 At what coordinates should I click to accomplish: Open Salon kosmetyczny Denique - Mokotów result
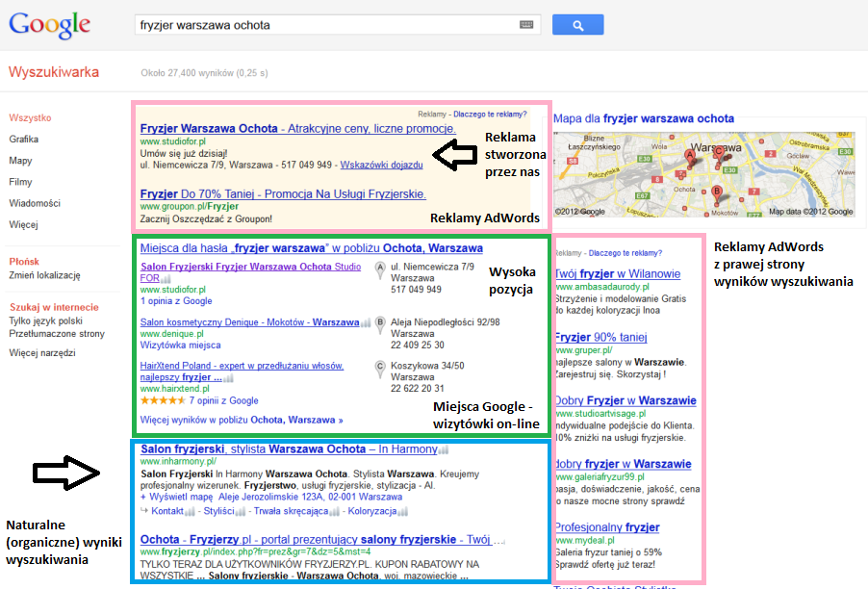[249, 322]
